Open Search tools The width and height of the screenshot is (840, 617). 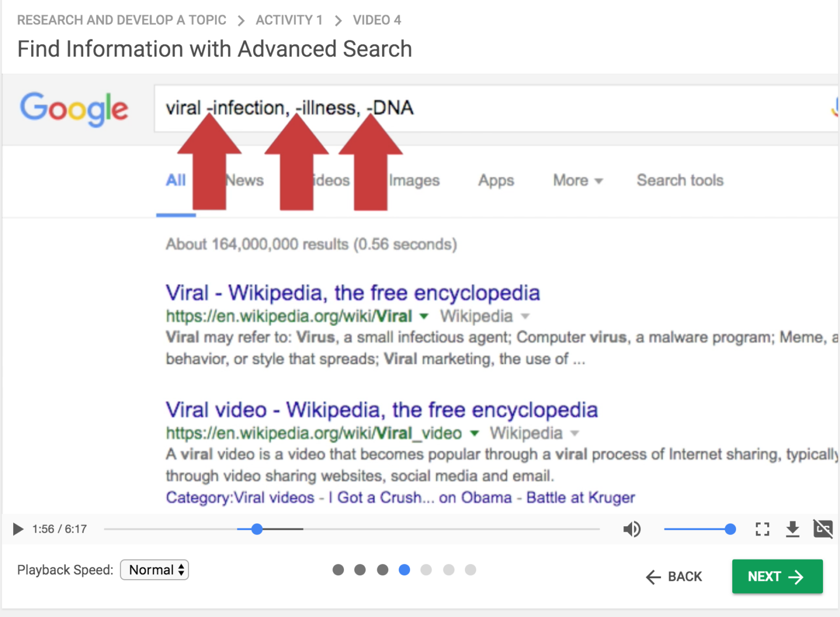(680, 181)
